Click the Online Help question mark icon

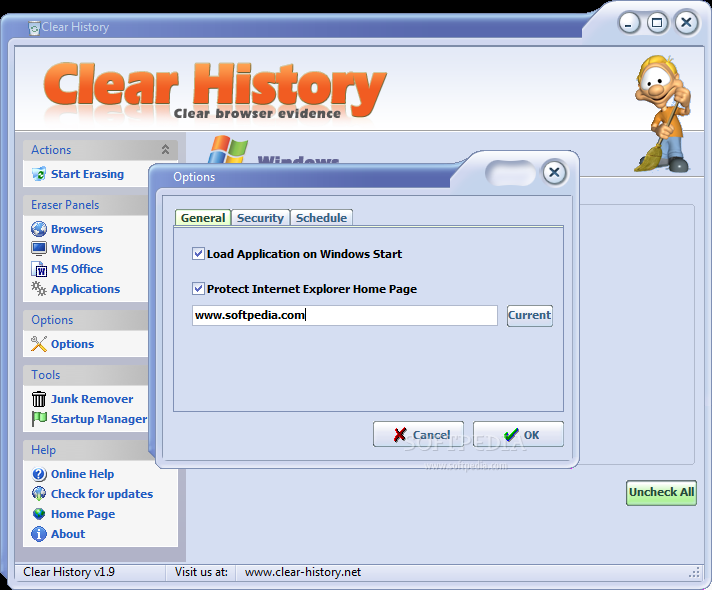[39, 474]
